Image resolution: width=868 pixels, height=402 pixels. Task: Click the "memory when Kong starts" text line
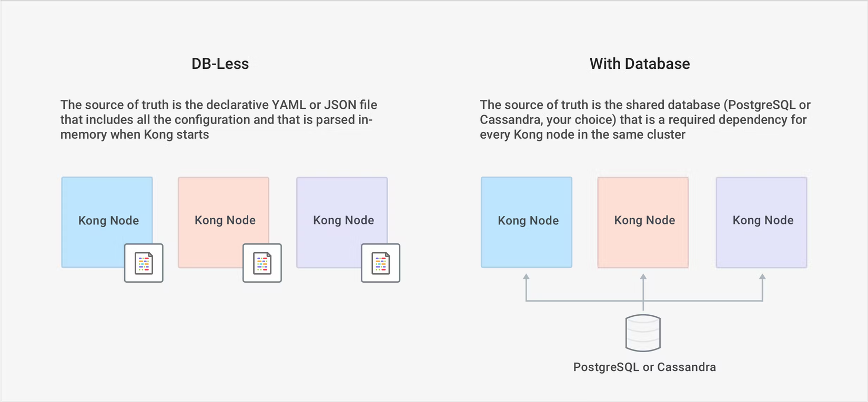click(135, 135)
